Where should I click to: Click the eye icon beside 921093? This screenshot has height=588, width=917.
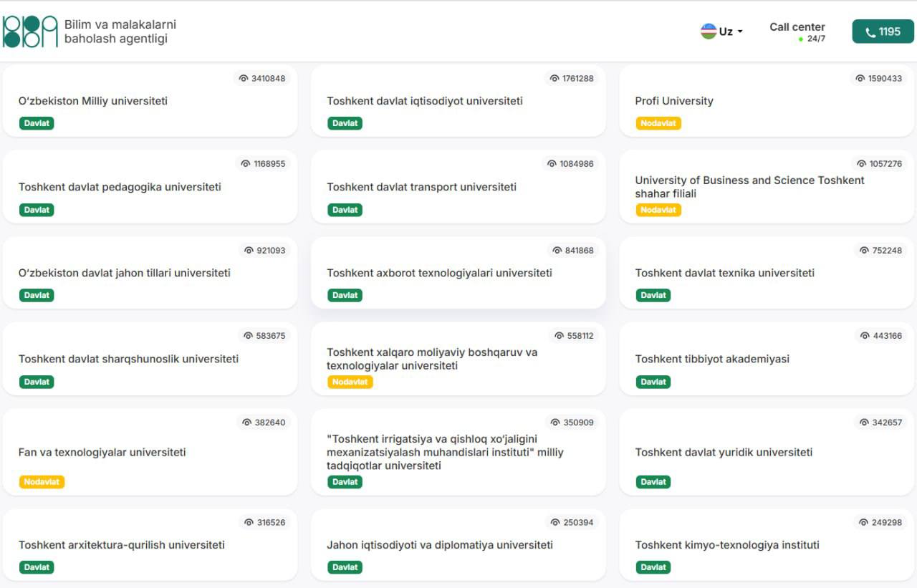[x=249, y=251]
